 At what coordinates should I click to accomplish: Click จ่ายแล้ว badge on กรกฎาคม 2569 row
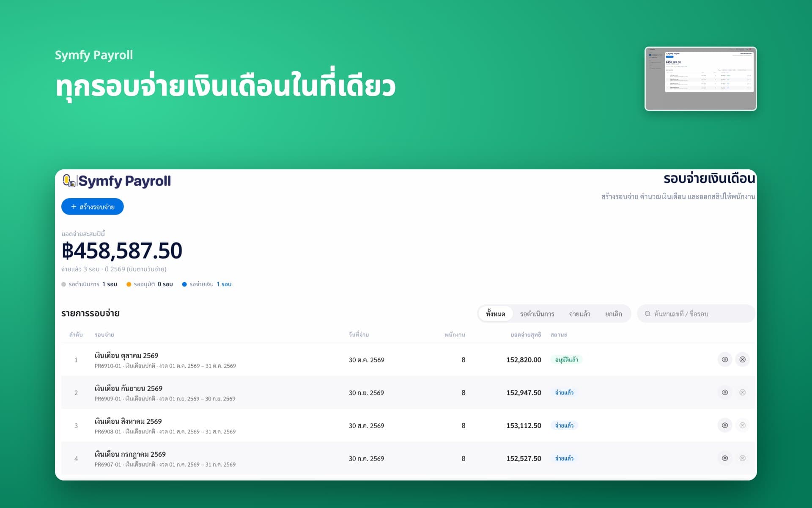564,458
